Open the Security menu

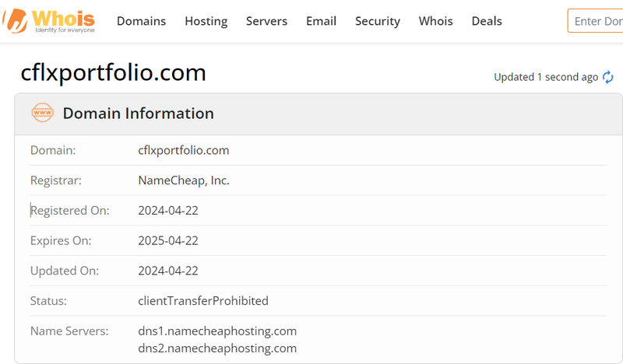[x=378, y=21]
